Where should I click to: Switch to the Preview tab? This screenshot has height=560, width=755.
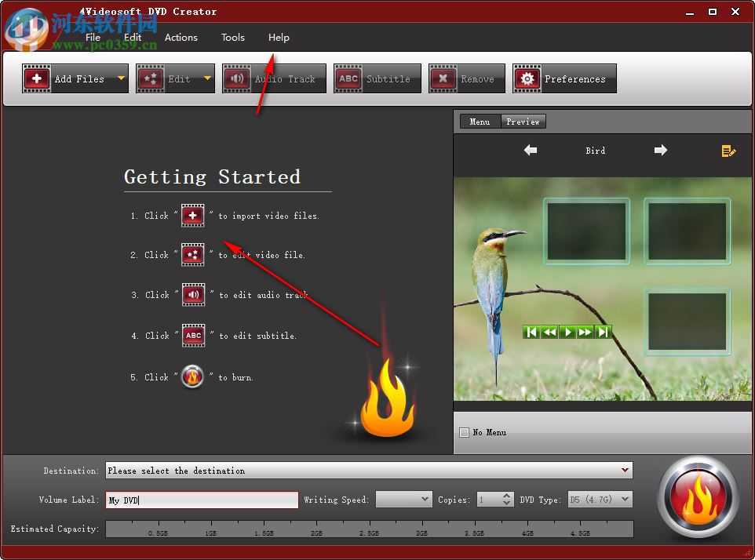pyautogui.click(x=523, y=122)
